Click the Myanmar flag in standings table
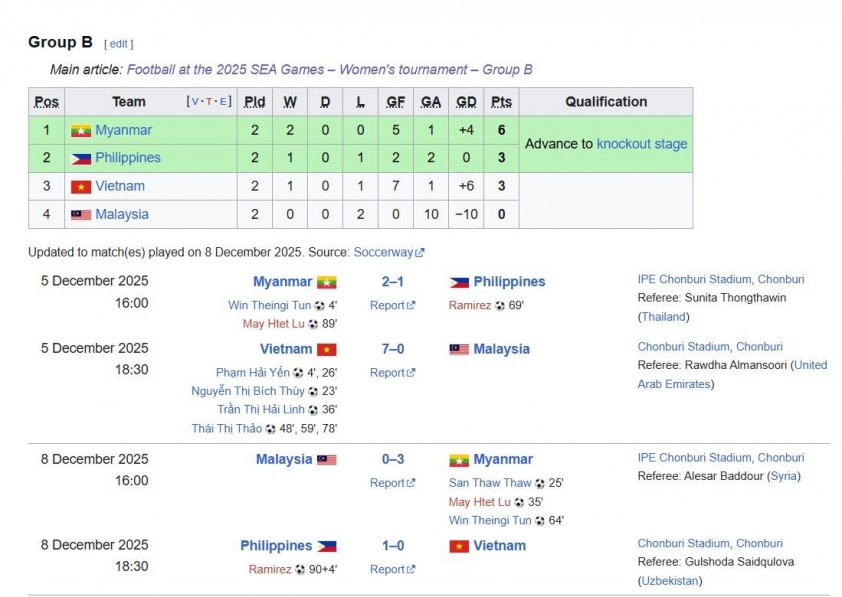Screen dimensions: 842x597 click(x=81, y=130)
